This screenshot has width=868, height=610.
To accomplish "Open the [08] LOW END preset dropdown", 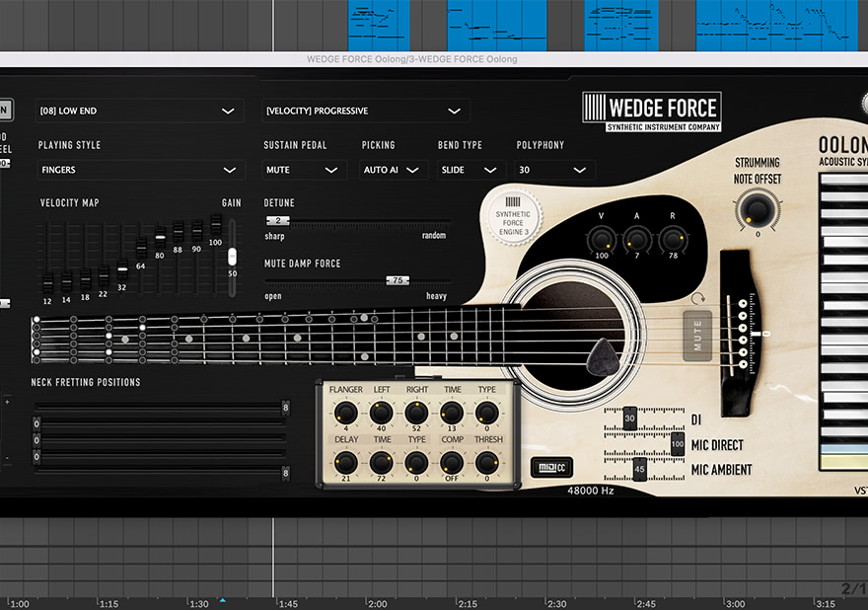I will coord(139,111).
